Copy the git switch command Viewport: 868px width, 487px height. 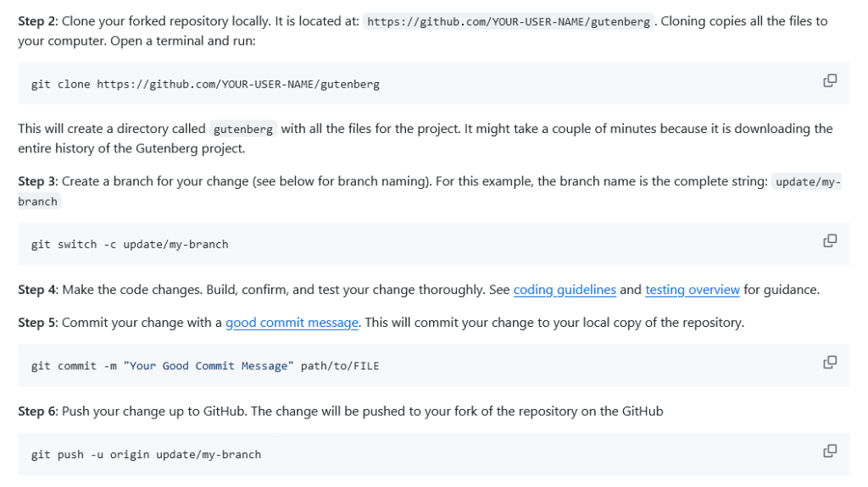[x=830, y=241]
